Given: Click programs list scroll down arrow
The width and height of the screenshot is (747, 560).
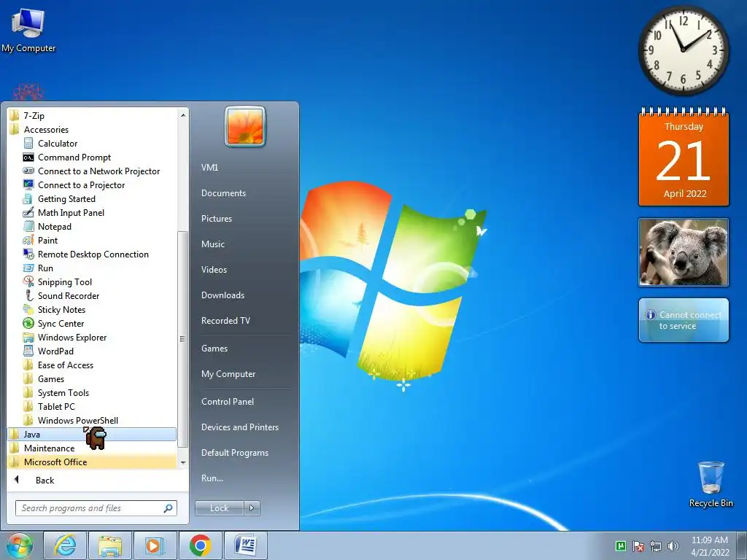Looking at the screenshot, I should [183, 462].
